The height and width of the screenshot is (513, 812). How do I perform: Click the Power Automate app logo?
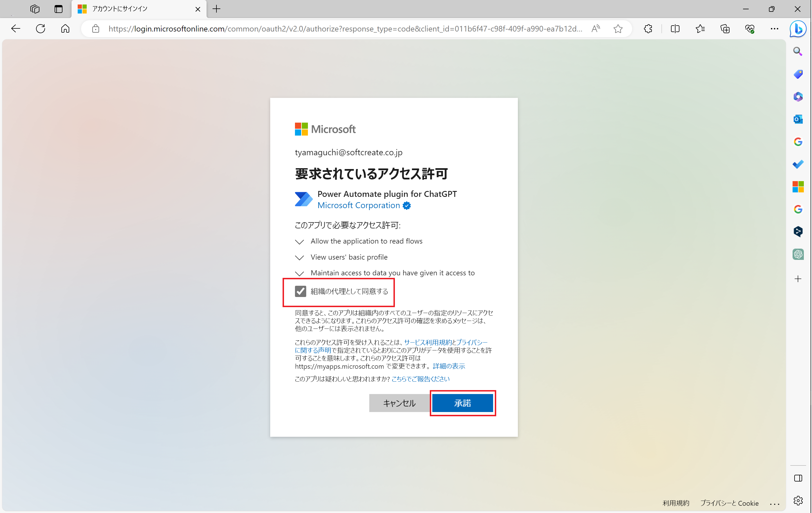coord(303,199)
